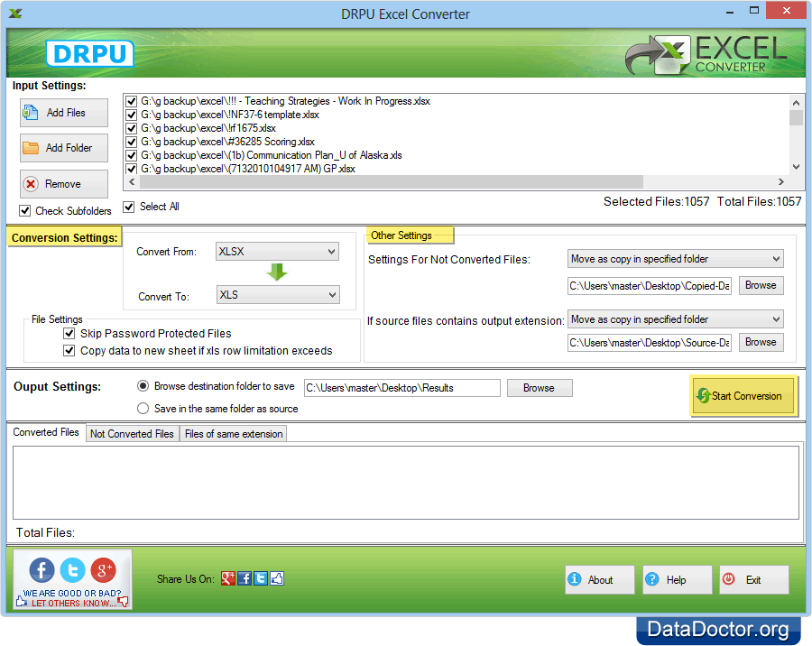Image resolution: width=812 pixels, height=646 pixels.
Task: Toggle the Select All checkbox
Action: 129,207
